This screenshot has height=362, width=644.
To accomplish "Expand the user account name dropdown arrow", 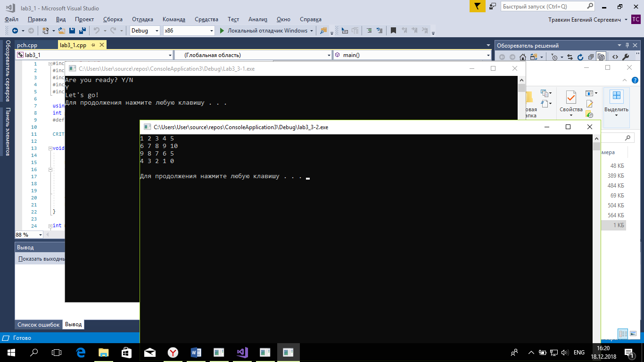I will coord(626,19).
